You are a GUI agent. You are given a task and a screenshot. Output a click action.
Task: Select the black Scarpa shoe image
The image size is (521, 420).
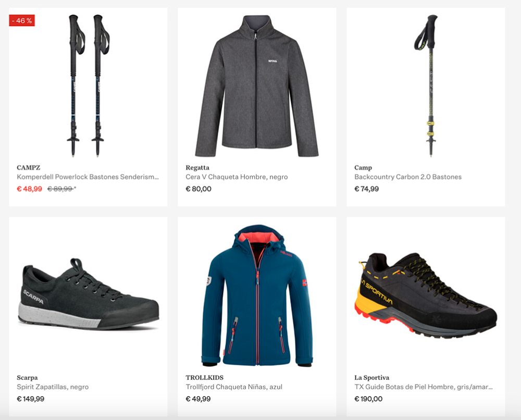point(89,294)
